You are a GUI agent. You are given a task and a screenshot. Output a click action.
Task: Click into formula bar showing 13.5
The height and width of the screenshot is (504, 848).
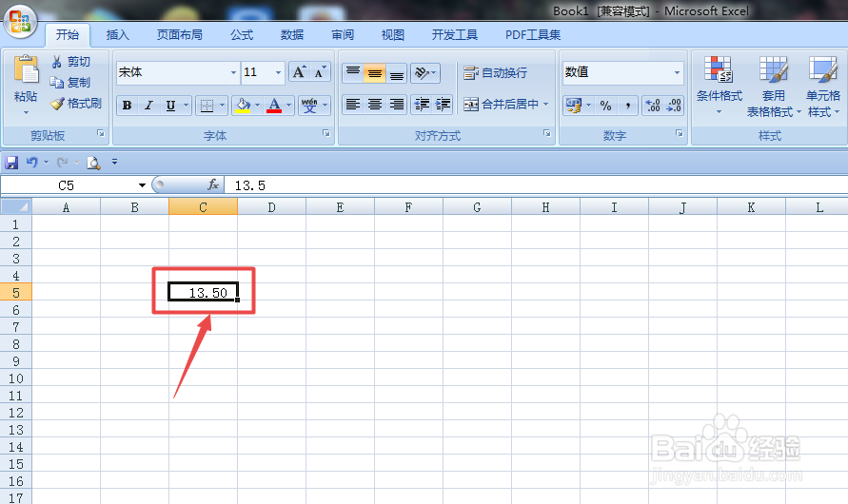(536, 185)
